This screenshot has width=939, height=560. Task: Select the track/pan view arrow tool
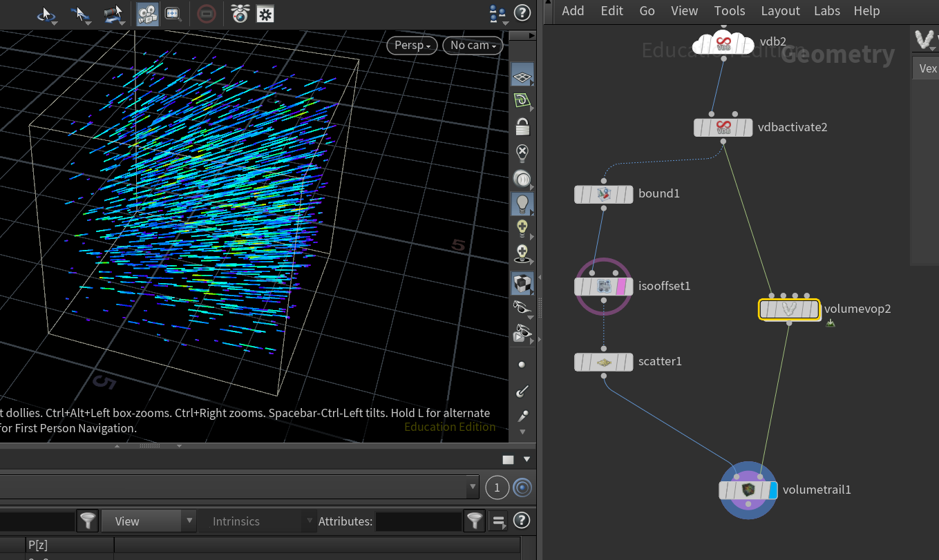click(x=80, y=14)
